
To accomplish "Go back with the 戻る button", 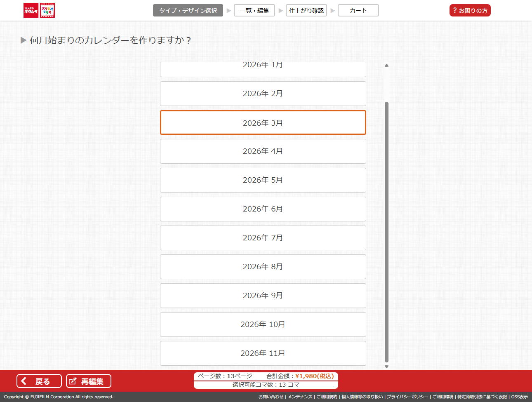I will [39, 381].
